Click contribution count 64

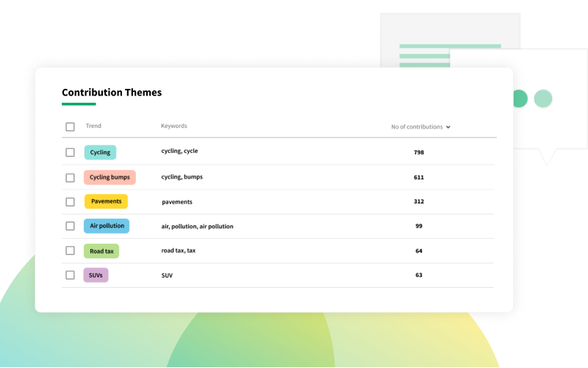(419, 250)
